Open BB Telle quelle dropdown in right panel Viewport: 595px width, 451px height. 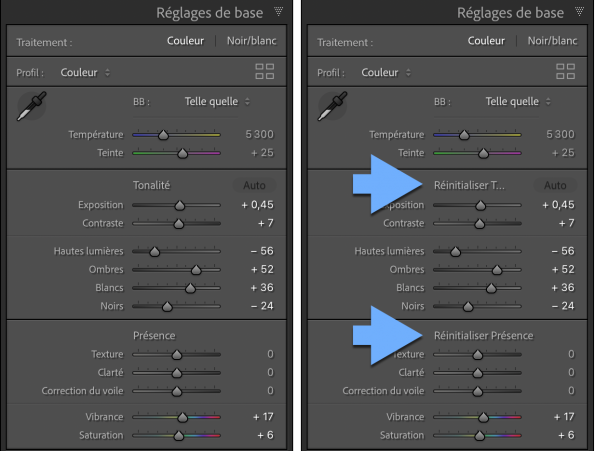pos(518,102)
